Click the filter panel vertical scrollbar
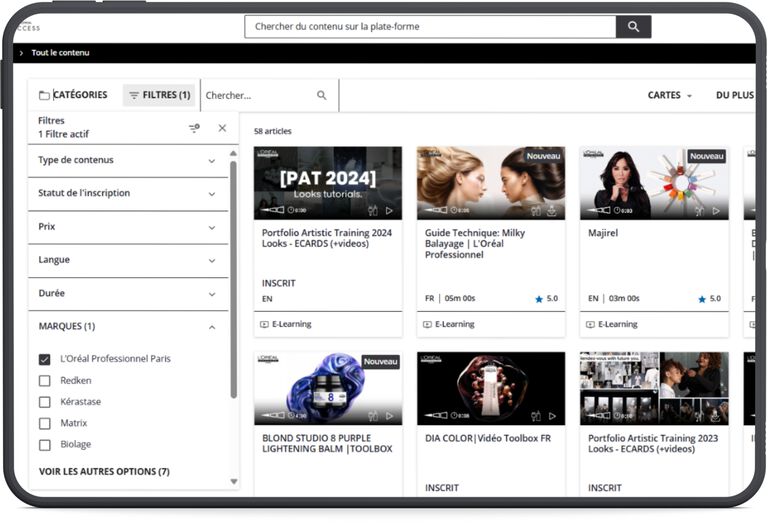The height and width of the screenshot is (524, 768). coord(234,279)
